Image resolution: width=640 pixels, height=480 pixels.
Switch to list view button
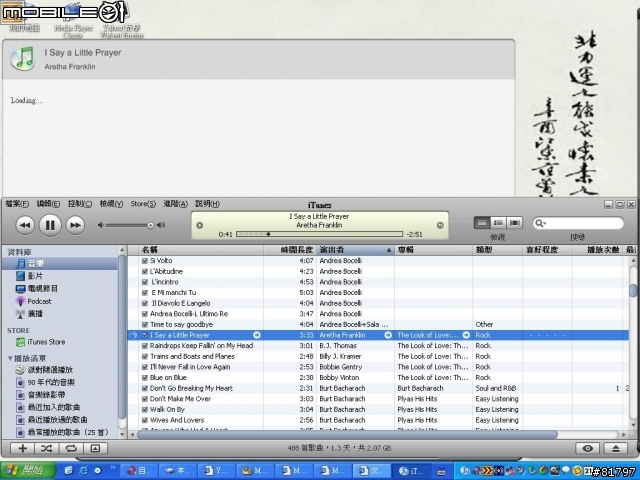pyautogui.click(x=482, y=223)
